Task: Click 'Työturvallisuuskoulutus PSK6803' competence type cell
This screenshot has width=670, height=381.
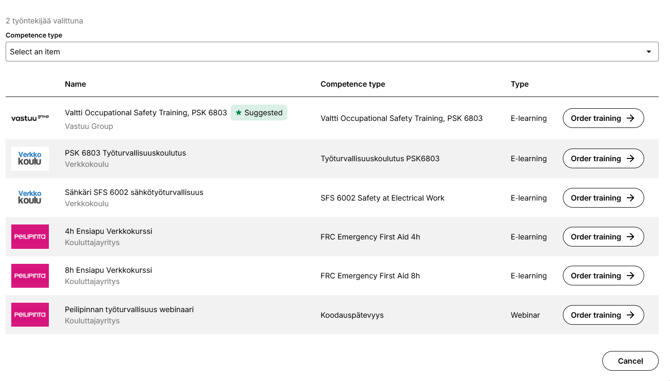Action: tap(380, 158)
